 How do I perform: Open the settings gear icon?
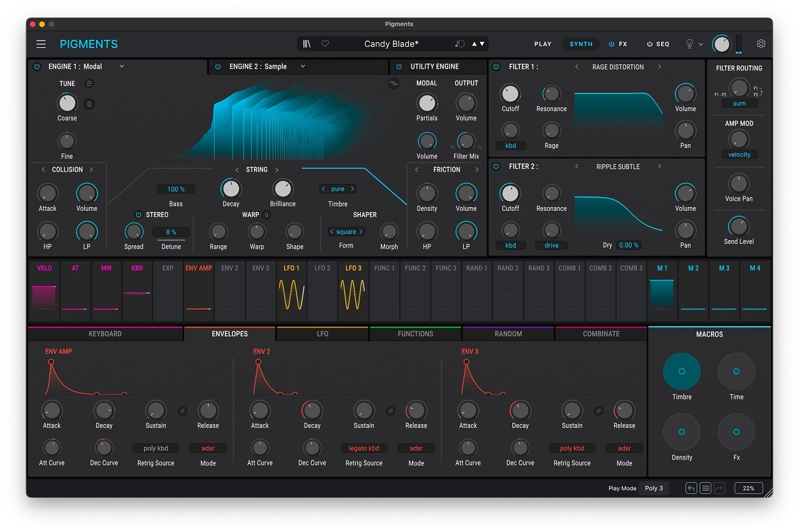(x=761, y=44)
